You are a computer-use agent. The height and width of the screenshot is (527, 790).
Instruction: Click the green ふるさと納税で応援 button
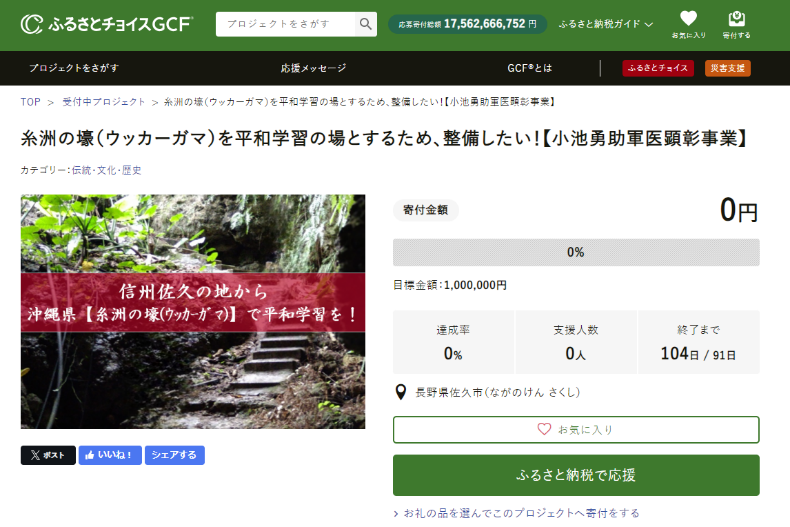coord(575,475)
